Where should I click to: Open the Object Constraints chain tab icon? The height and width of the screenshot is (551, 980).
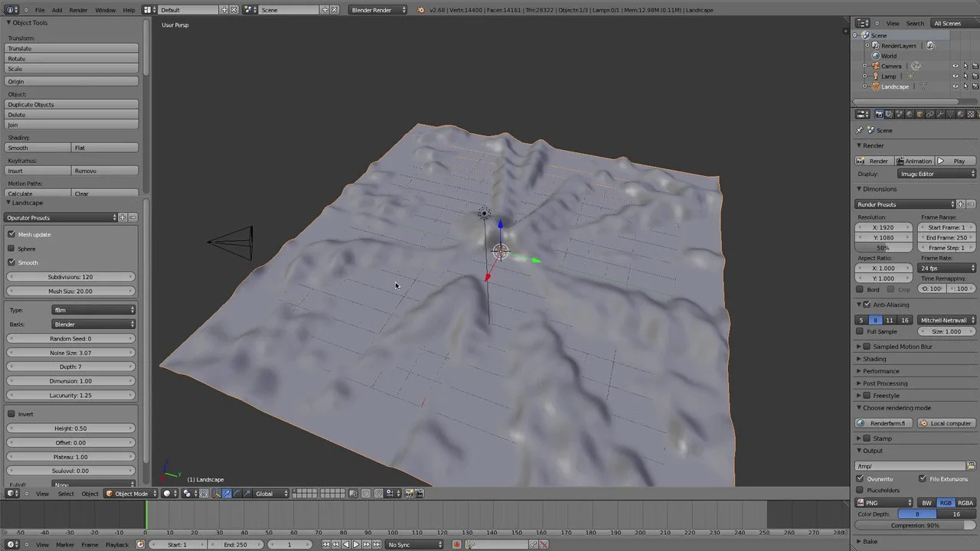pyautogui.click(x=930, y=114)
